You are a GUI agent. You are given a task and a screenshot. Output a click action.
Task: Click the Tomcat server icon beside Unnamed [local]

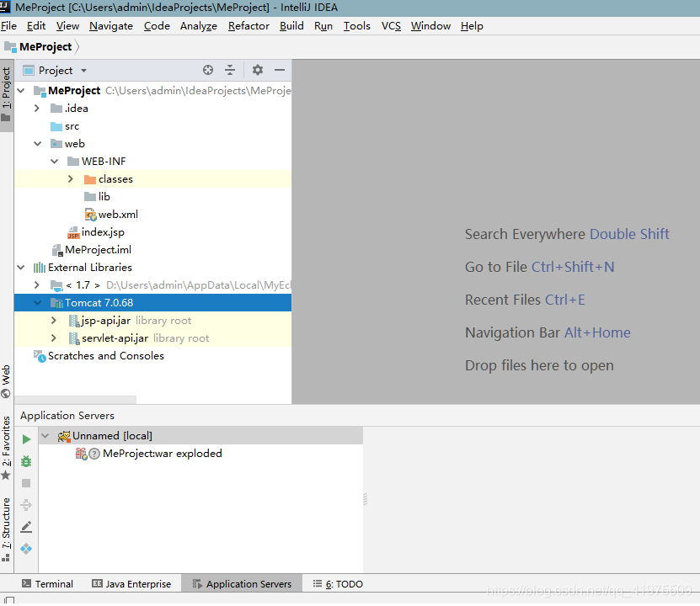[64, 436]
